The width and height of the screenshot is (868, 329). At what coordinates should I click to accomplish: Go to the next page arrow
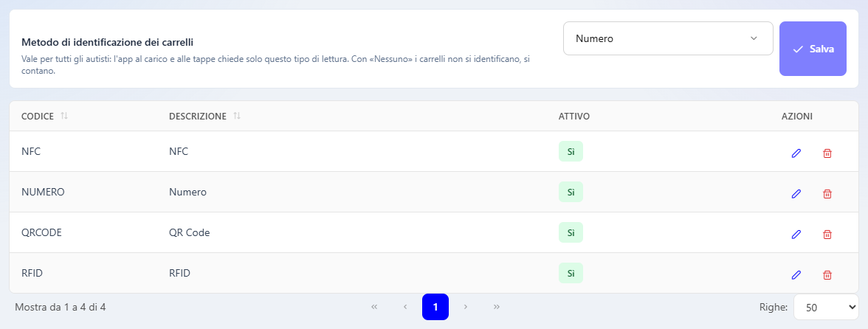point(466,307)
